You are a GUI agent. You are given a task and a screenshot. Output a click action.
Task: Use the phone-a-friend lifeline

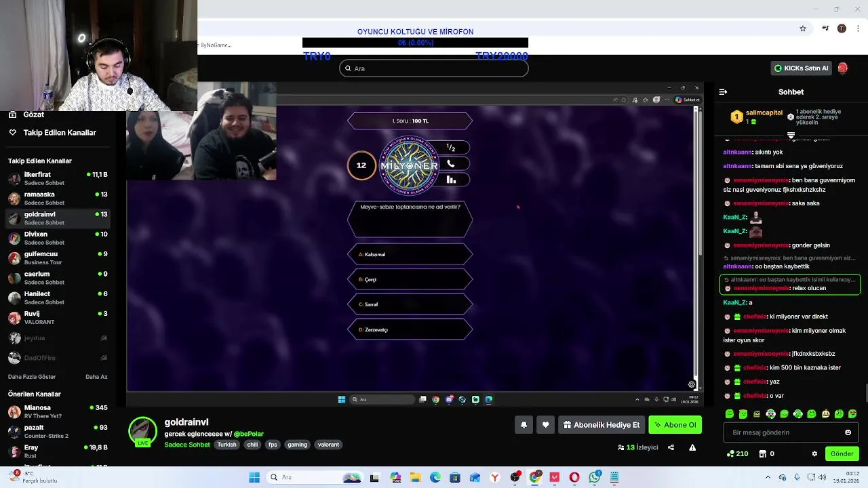pos(451,164)
